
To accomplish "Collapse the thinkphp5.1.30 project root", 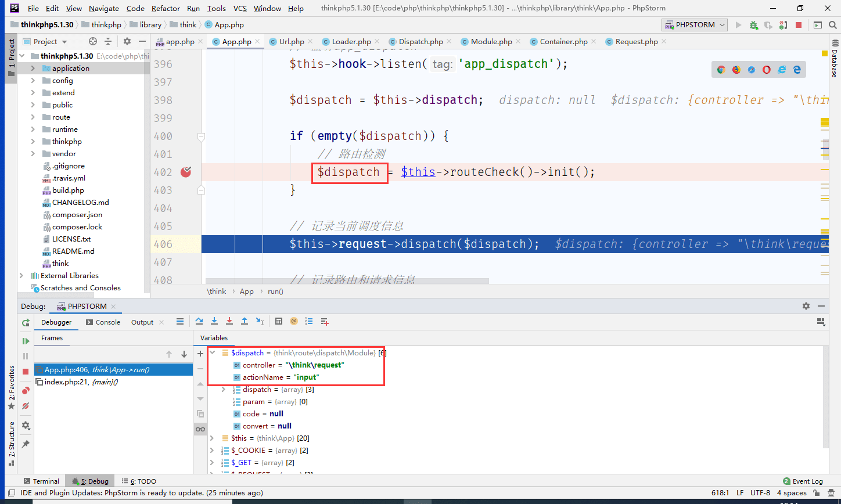I will click(x=21, y=56).
